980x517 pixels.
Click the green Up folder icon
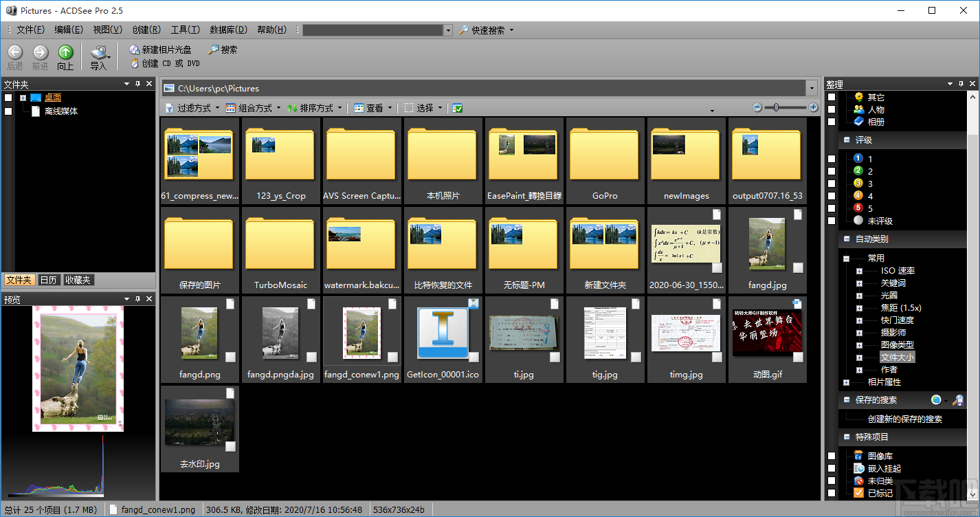click(x=65, y=52)
